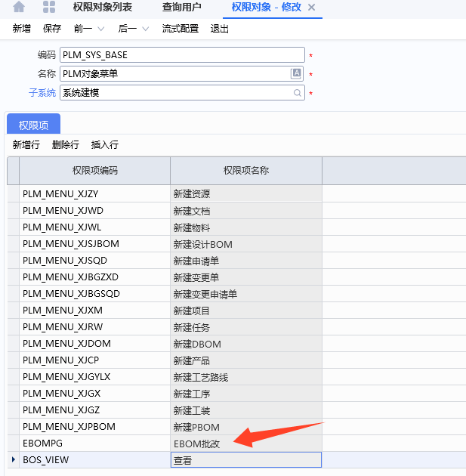Open 流式配置 from the toolbar

(181, 29)
